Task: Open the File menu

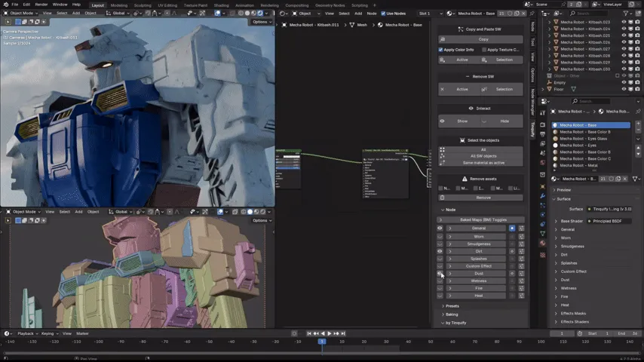Action: click(15, 5)
